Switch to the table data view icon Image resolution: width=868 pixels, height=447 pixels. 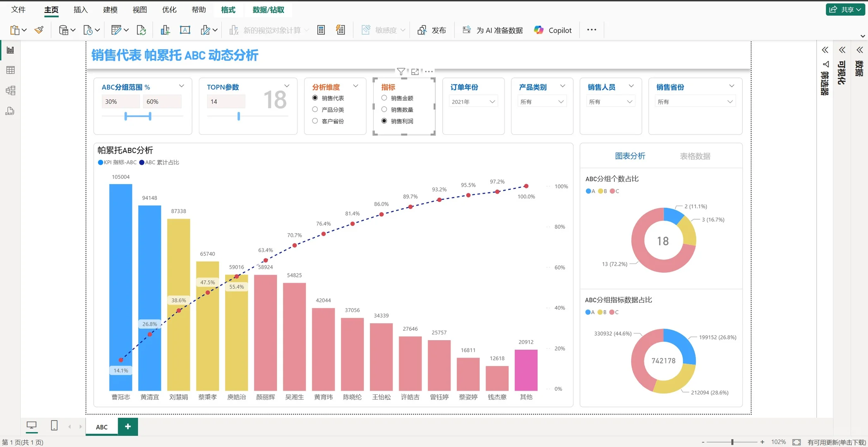(10, 70)
